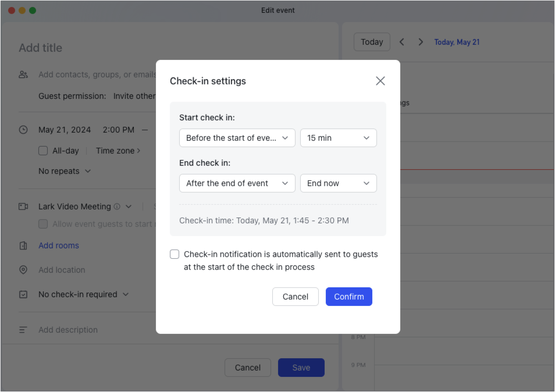Click the info icon beside Lark Video Meeting
Viewport: 555px width, 392px height.
118,206
